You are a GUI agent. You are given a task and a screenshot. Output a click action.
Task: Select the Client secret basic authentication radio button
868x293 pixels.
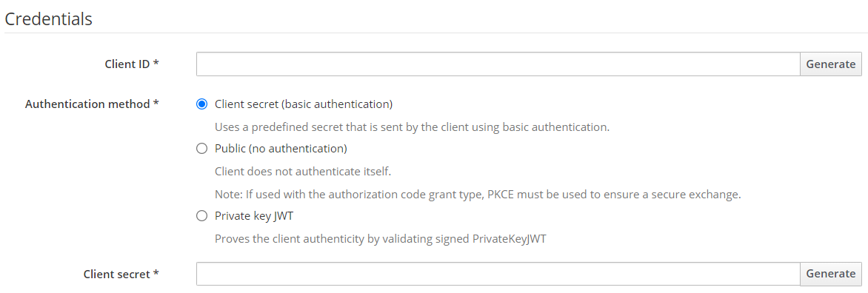[202, 104]
